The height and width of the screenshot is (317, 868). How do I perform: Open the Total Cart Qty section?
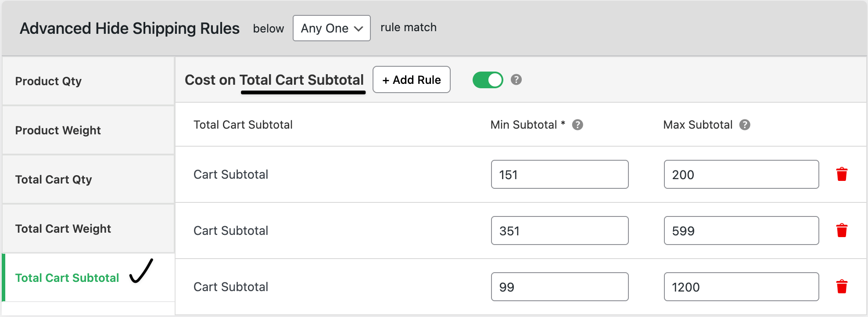point(54,179)
